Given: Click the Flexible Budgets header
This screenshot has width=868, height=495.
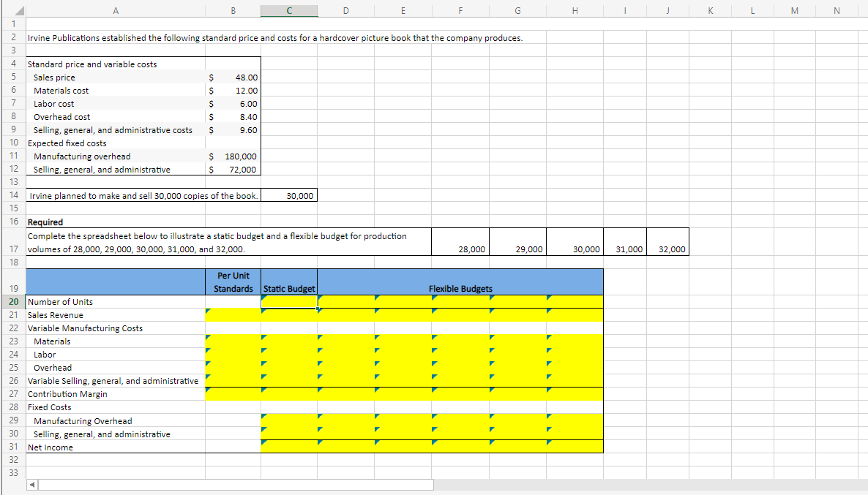Looking at the screenshot, I should point(460,282).
